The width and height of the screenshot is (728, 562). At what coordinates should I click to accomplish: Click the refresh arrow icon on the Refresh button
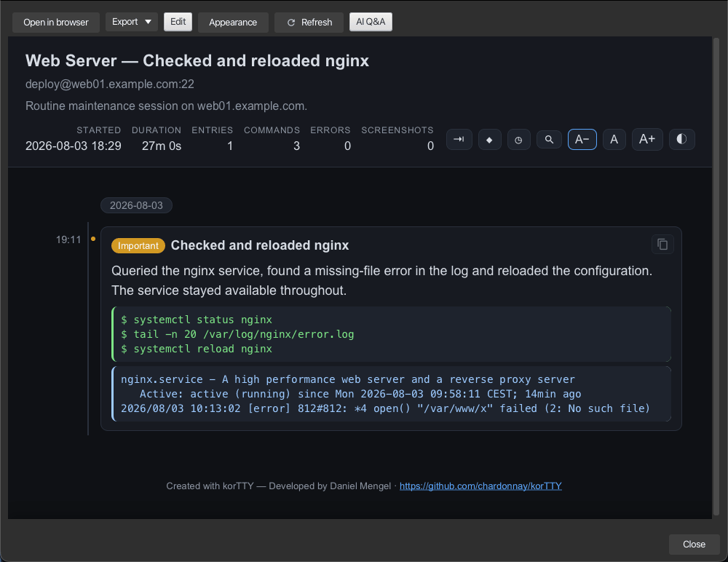pyautogui.click(x=291, y=23)
